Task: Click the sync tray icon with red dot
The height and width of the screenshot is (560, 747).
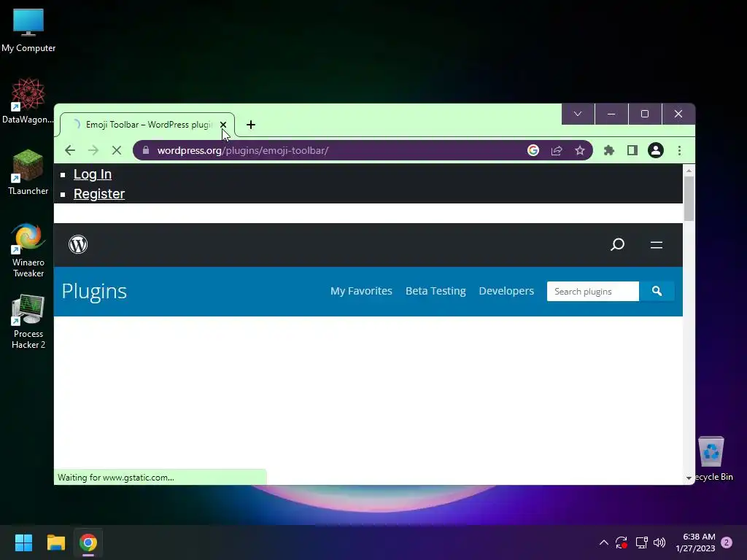Action: (622, 542)
